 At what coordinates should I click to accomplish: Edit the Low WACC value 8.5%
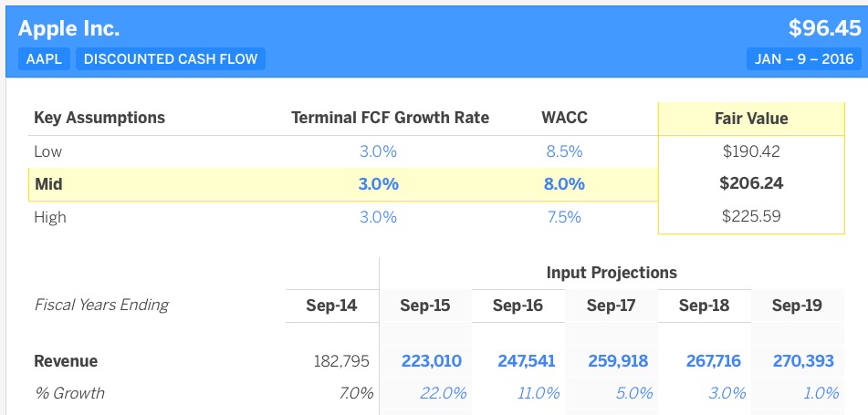pos(564,151)
